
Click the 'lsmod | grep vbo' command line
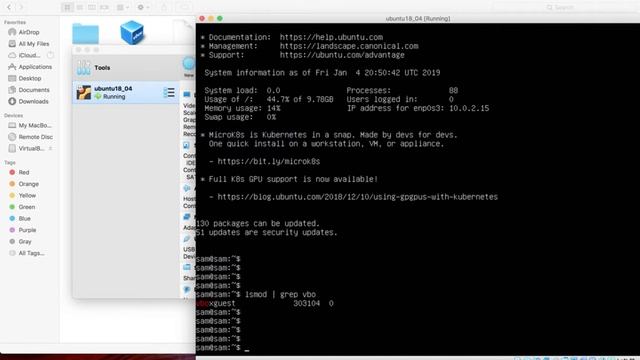click(x=280, y=294)
